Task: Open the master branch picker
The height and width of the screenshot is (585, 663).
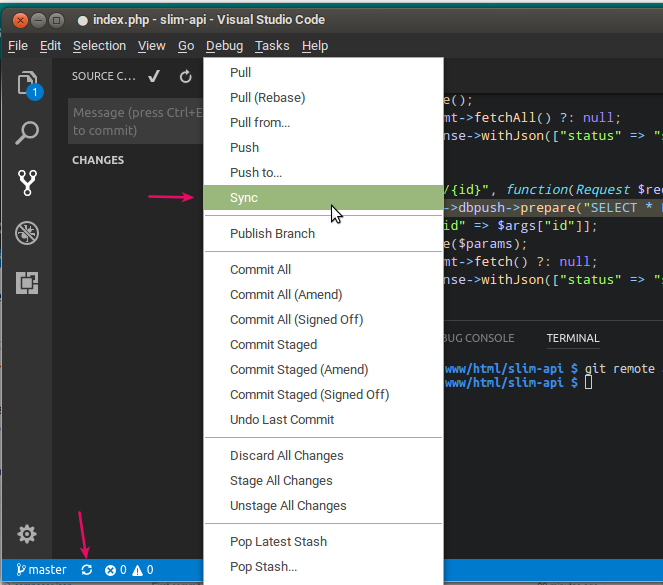Action: pos(41,570)
